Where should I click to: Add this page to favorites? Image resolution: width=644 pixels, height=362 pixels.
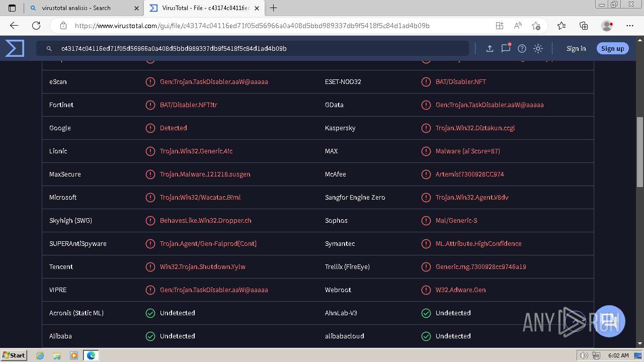(536, 26)
